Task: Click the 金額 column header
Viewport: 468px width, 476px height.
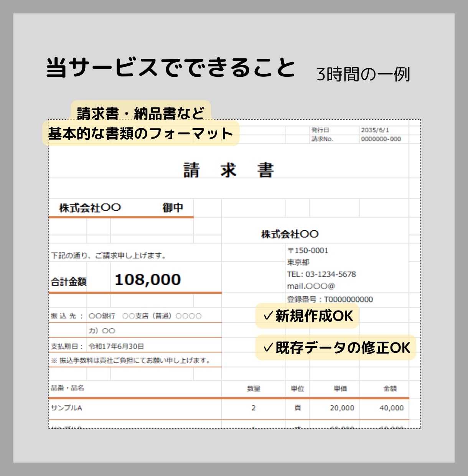Action: click(x=390, y=389)
